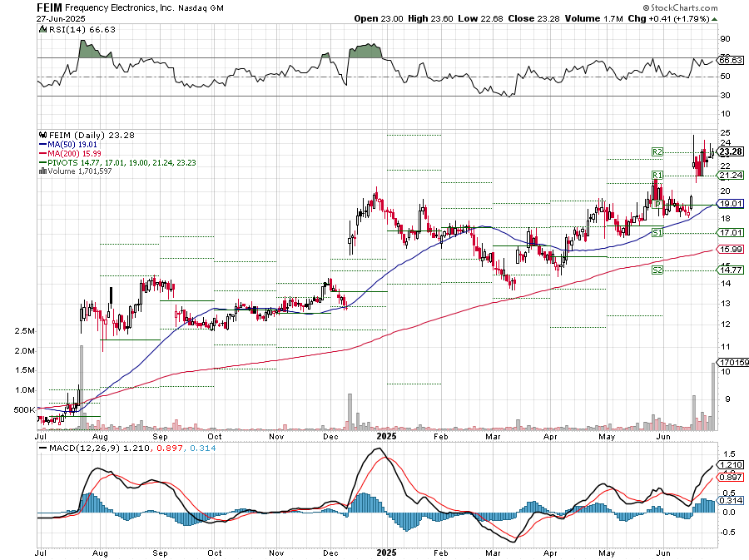
Task: Click Aug on the price chart axis
Action: (100, 437)
